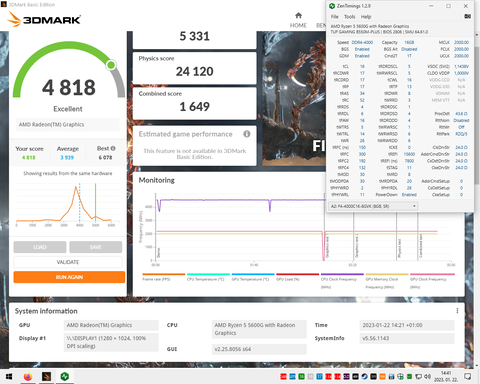480x384 pixels.
Task: Open the Windows Start menu
Action: tap(9, 377)
